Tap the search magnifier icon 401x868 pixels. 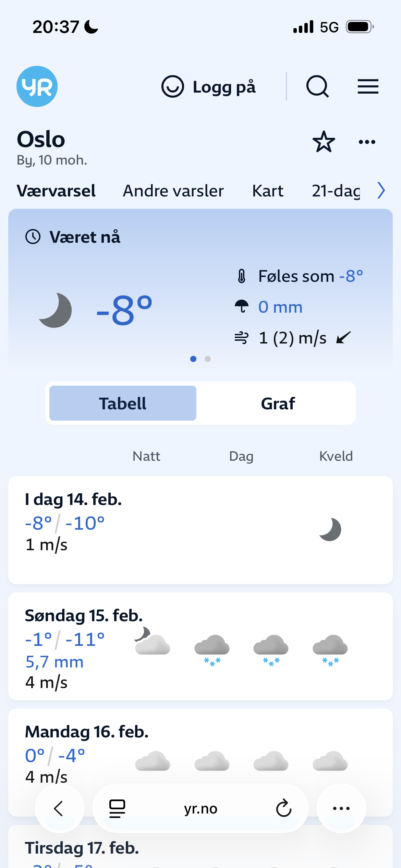[x=317, y=86]
